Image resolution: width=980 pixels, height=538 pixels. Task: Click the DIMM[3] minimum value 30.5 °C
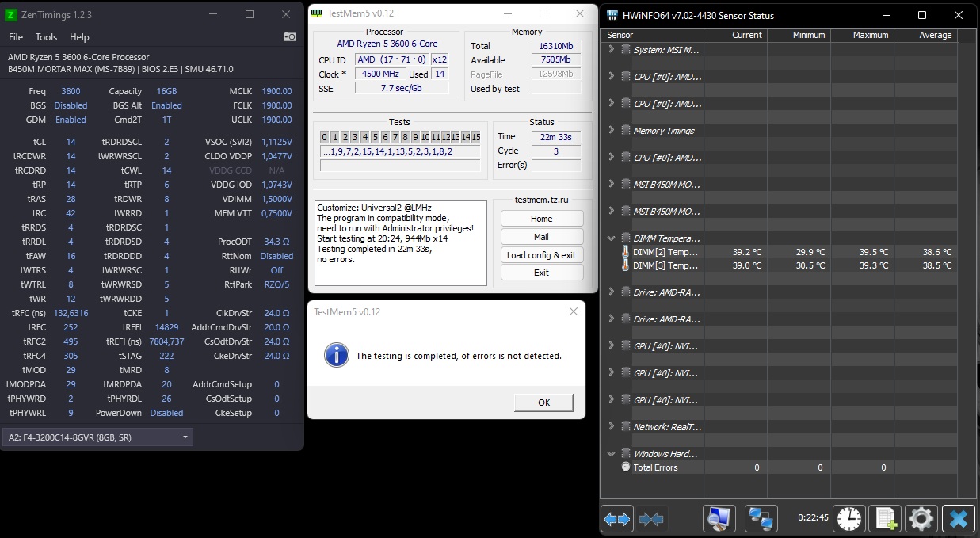[810, 265]
